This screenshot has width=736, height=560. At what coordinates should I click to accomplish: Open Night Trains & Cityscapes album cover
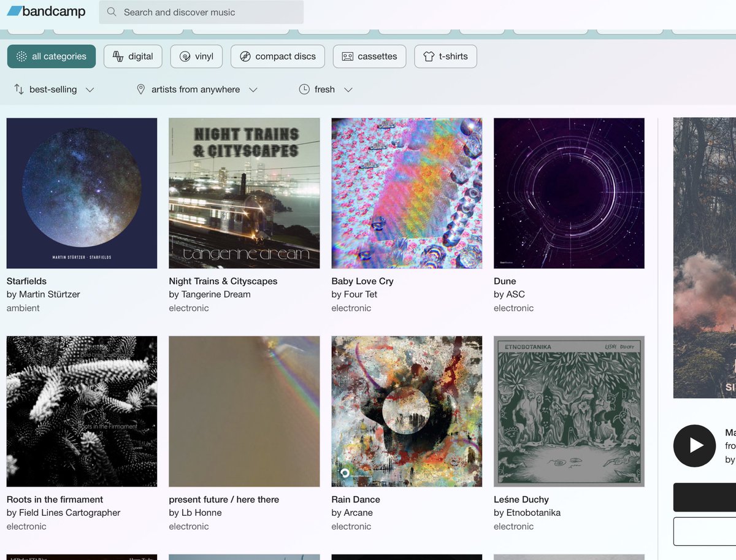coord(244,193)
